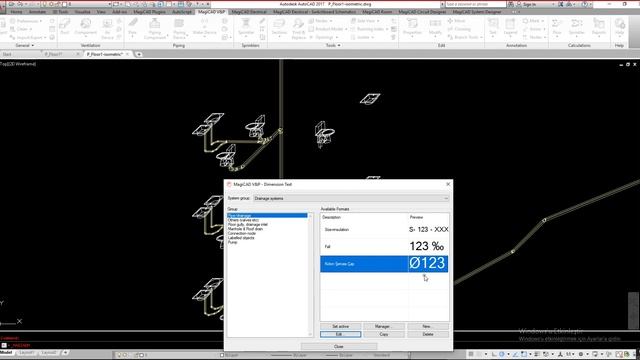640x360 pixels.
Task: Click the Pipe tool in Piping panel
Action: [133, 27]
